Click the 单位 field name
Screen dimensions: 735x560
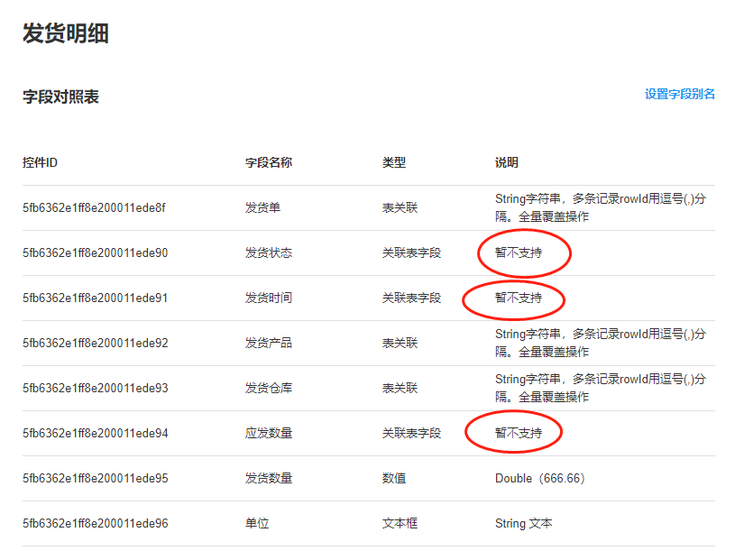point(257,523)
